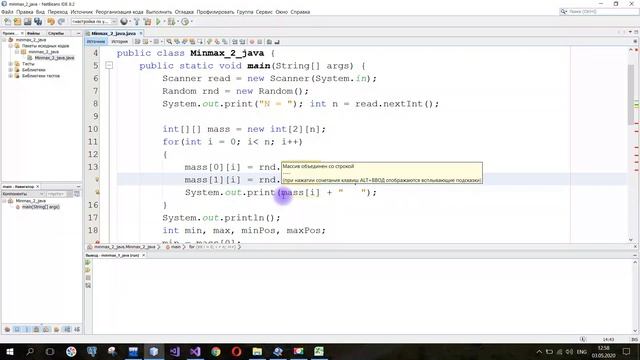Image resolution: width=640 pixels, height=360 pixels.
Task: Collapse the minmax_2_java project root node
Action: pyautogui.click(x=4, y=40)
